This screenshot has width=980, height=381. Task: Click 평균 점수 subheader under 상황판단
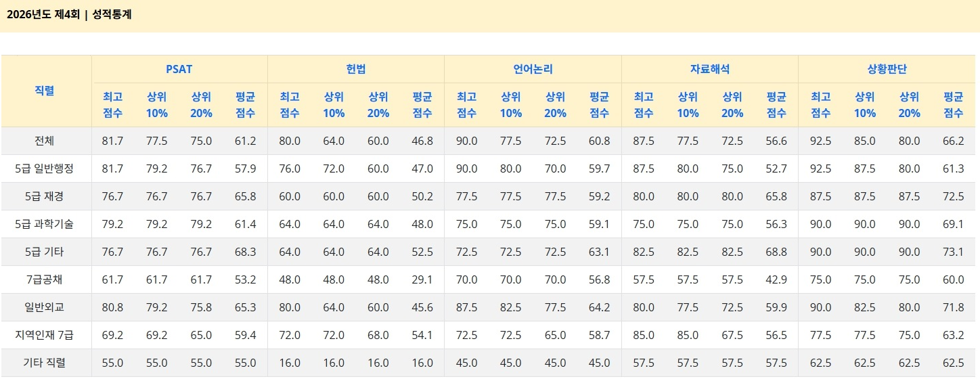tap(953, 105)
